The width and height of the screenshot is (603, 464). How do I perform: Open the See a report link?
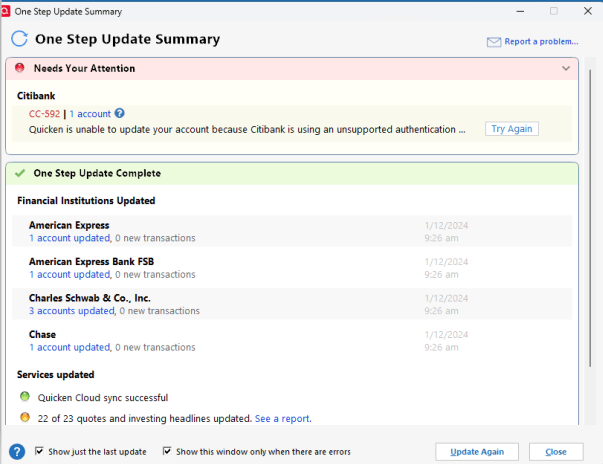click(283, 418)
